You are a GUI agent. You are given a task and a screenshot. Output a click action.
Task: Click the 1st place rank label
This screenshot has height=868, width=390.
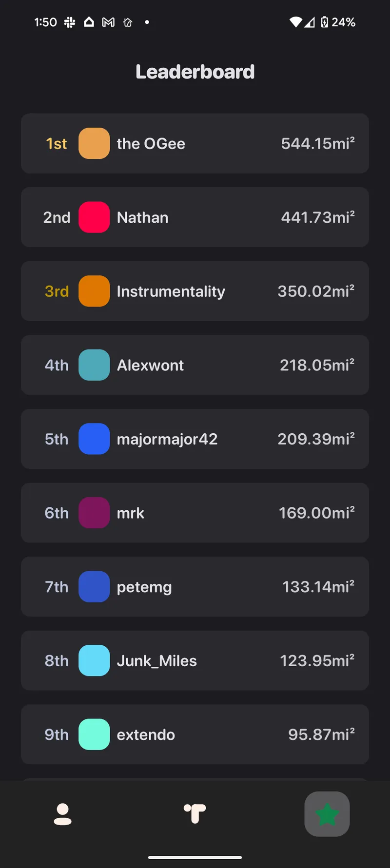tap(57, 144)
